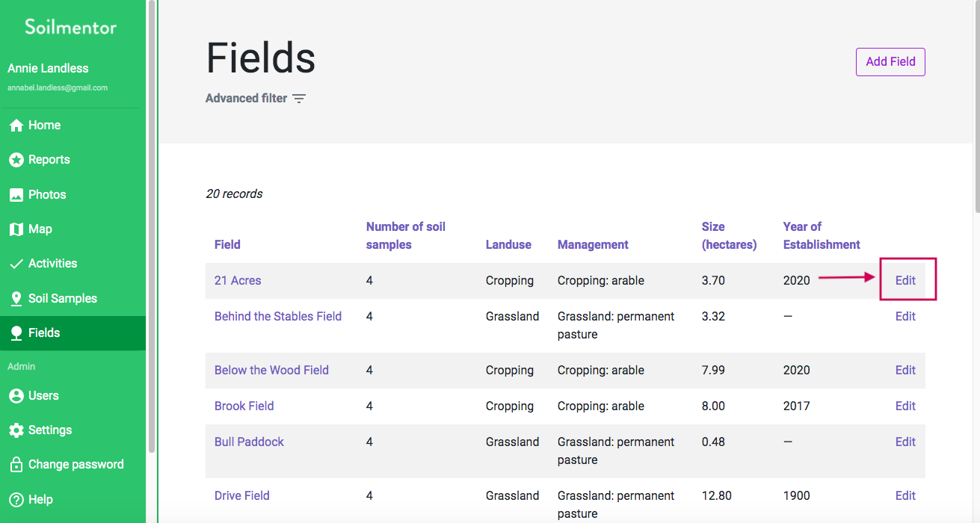Viewport: 980px width, 523px height.
Task: Click the Photos image icon
Action: coord(16,195)
